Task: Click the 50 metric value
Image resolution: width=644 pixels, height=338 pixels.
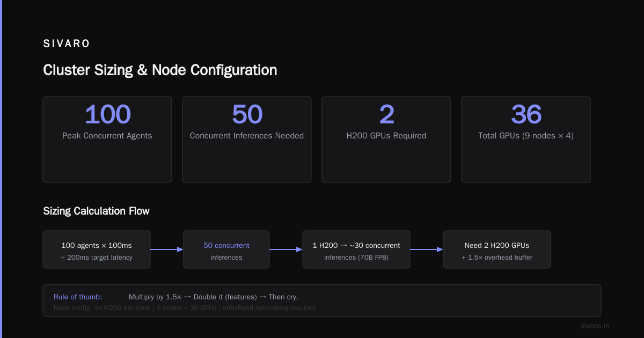Action: click(x=247, y=114)
